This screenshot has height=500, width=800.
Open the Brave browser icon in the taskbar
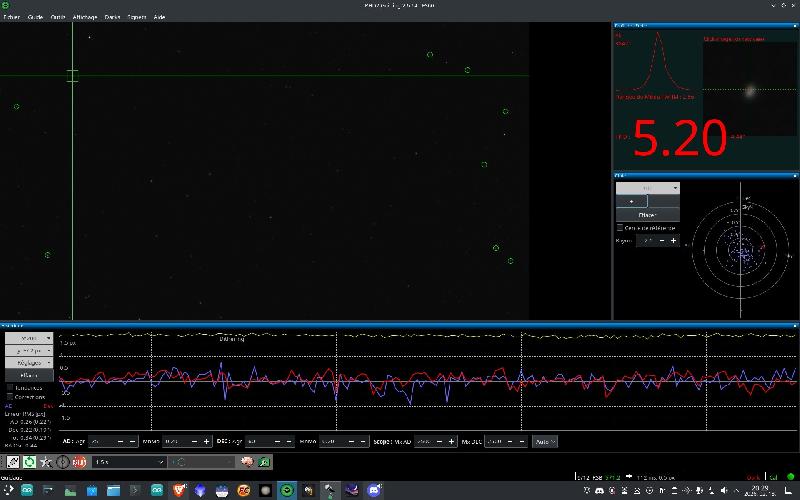[x=179, y=491]
